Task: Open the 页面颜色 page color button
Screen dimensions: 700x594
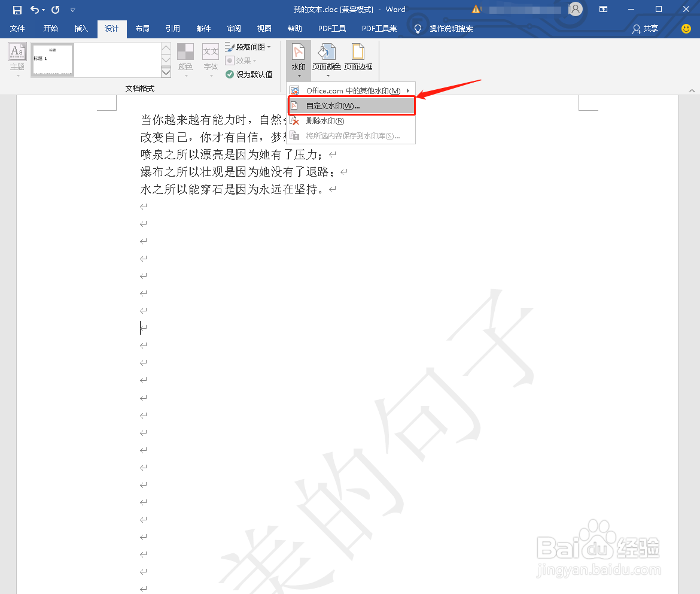Action: pos(326,59)
